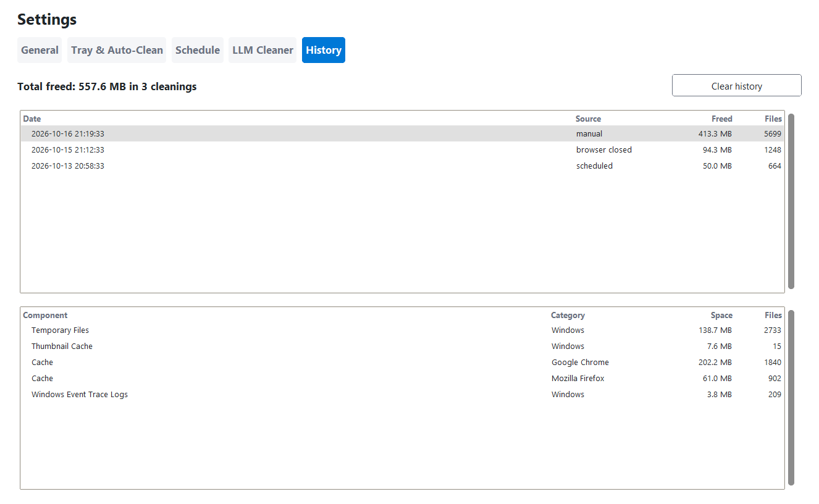Click the 2733 files count

tap(773, 330)
